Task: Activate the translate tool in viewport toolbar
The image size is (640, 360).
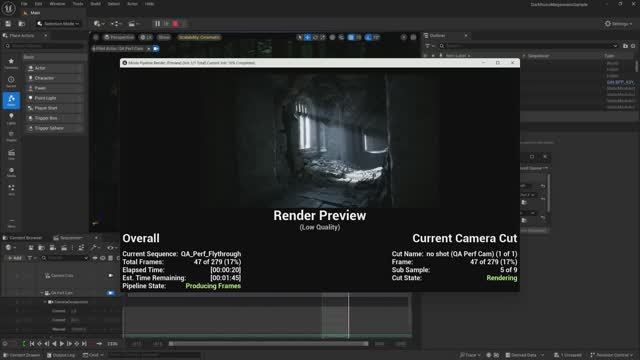Action: tap(307, 37)
